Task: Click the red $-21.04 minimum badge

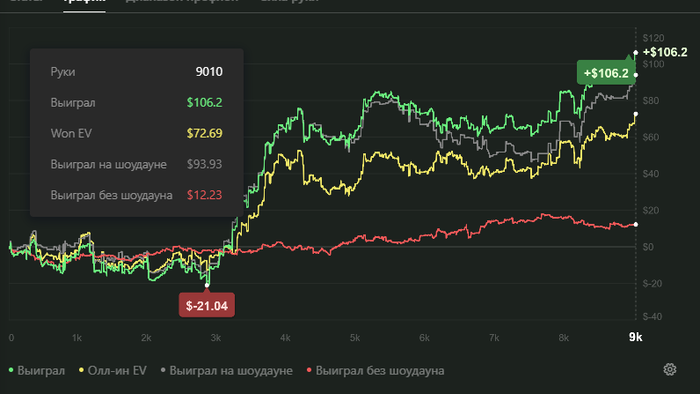Action: [x=207, y=305]
